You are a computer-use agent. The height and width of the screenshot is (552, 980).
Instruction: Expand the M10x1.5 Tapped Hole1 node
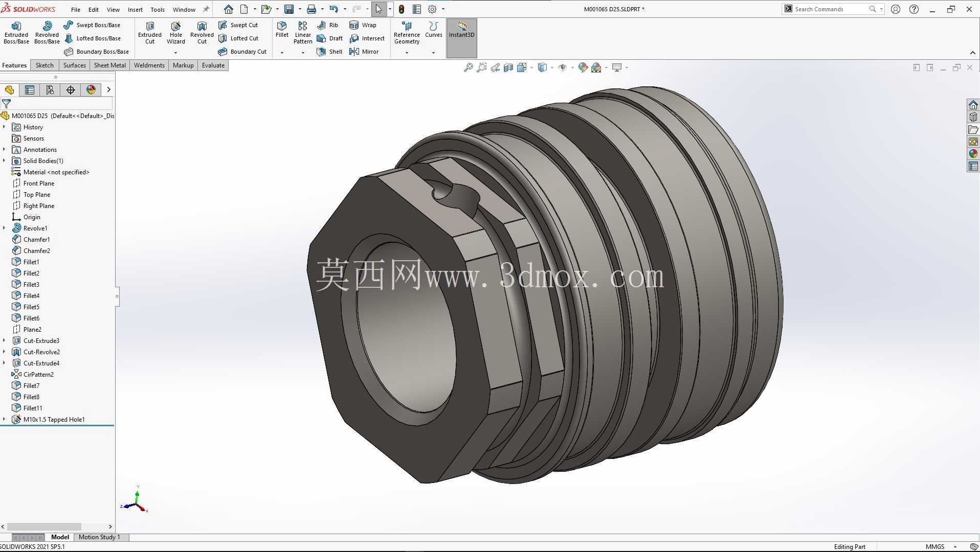pos(4,419)
